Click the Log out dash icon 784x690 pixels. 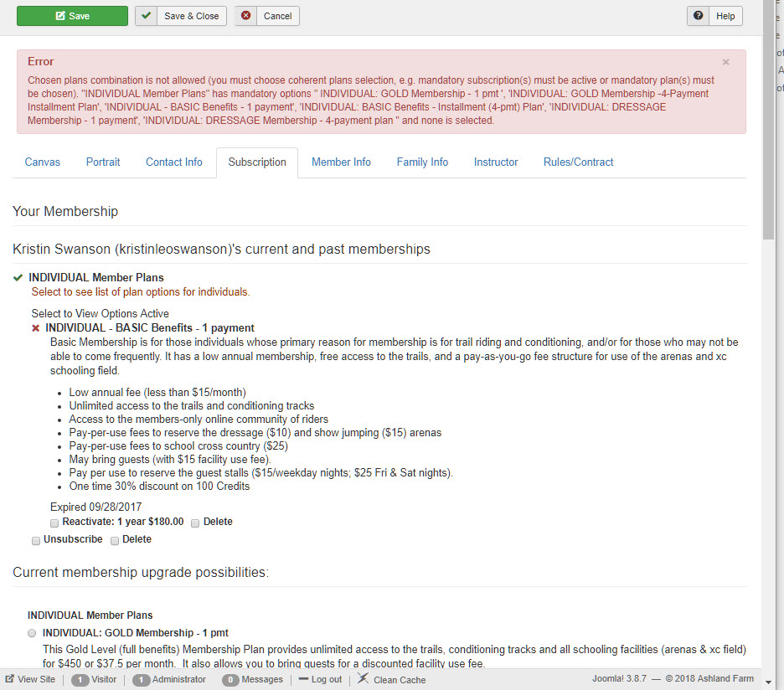(303, 679)
